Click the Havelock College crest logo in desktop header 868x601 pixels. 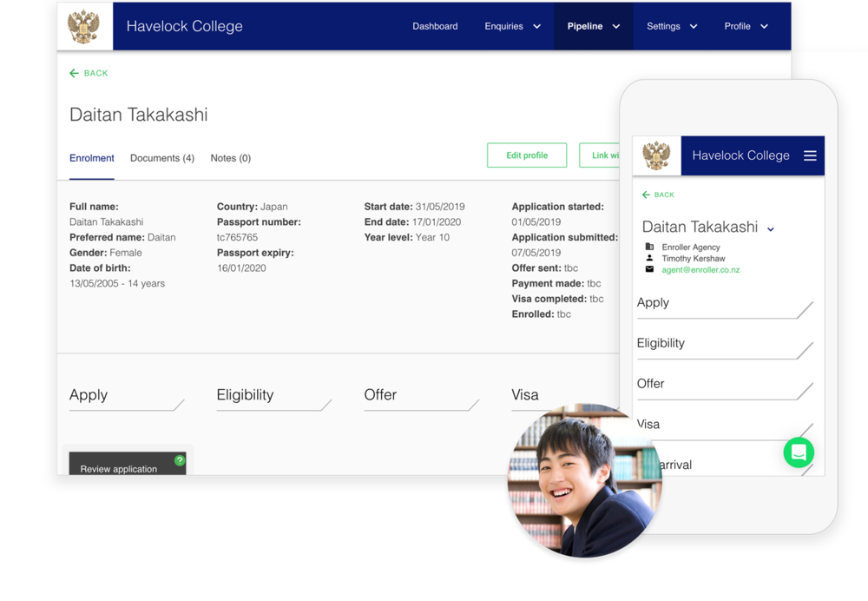click(x=83, y=26)
